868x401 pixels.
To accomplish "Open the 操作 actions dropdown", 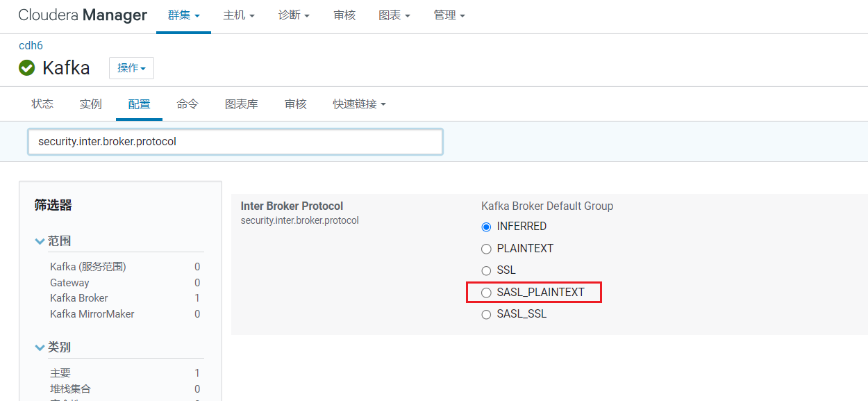I will (x=131, y=68).
